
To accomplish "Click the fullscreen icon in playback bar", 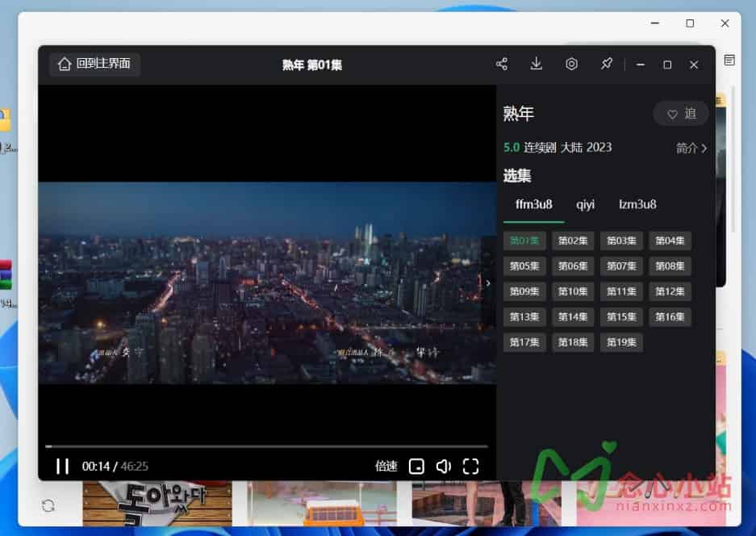I will 470,466.
